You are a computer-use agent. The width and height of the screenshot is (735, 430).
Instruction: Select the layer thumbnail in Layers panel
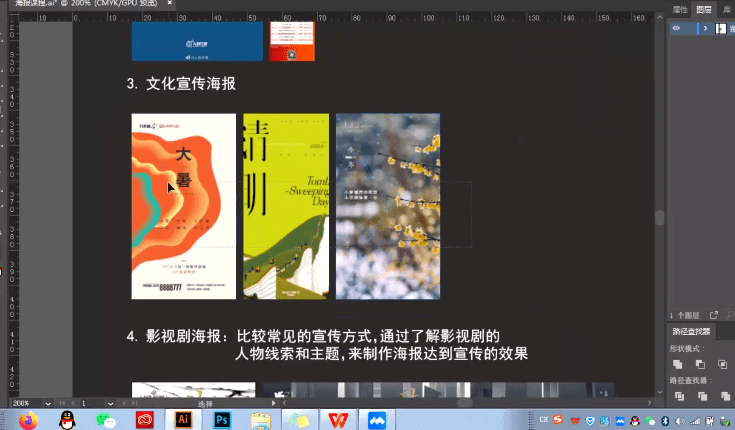click(723, 29)
